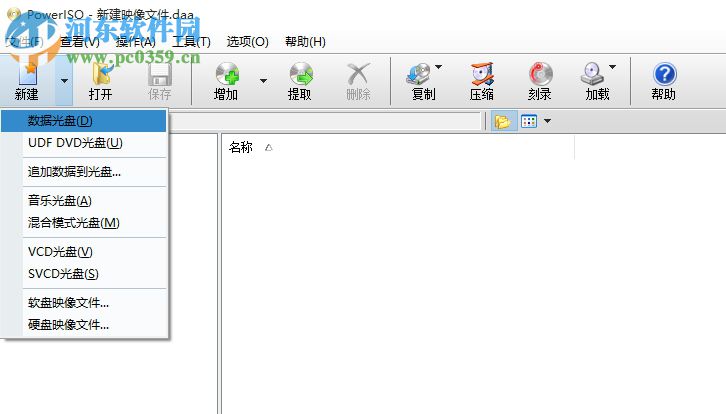Click the address path input field

pyautogui.click(x=324, y=121)
